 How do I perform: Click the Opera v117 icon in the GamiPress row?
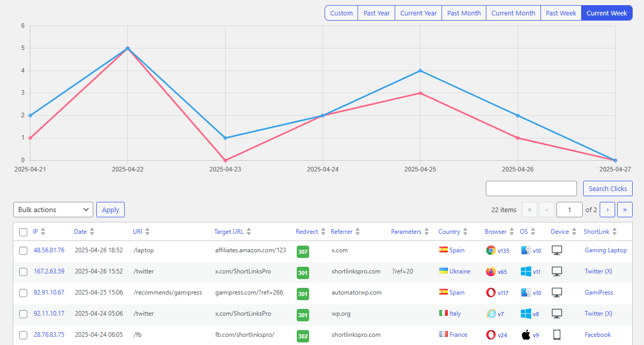(x=490, y=292)
